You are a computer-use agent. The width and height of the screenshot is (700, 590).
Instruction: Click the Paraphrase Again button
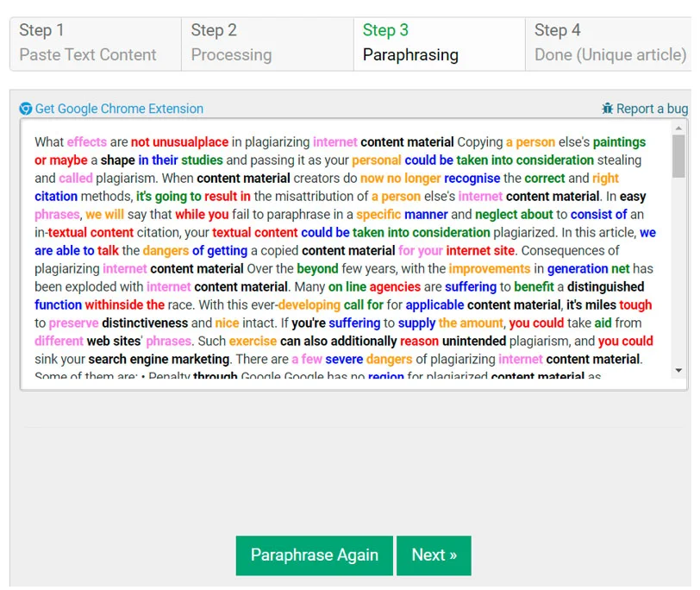tap(314, 555)
